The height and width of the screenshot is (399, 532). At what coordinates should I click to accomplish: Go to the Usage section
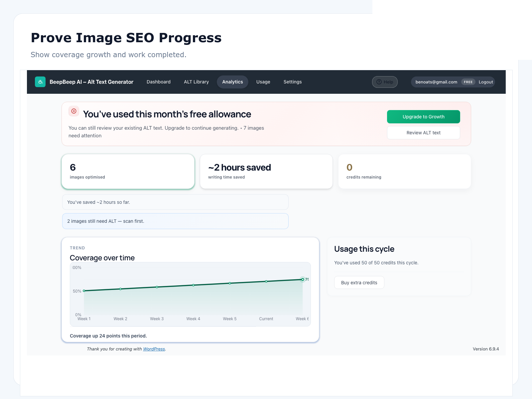(263, 82)
